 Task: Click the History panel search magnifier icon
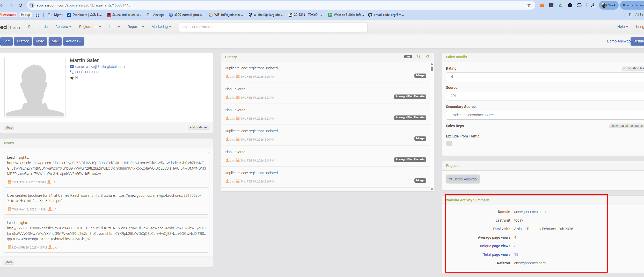[x=419, y=57]
